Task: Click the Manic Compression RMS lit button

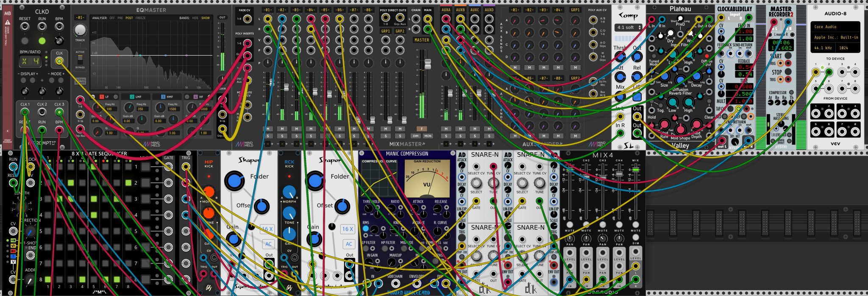Action: [x=365, y=229]
